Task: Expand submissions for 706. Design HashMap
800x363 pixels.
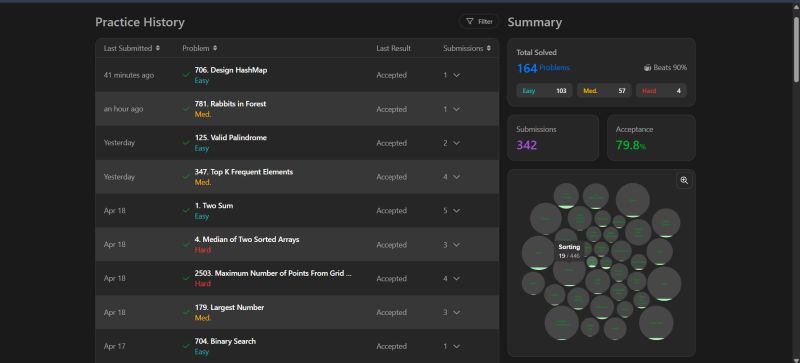Action: pos(456,75)
